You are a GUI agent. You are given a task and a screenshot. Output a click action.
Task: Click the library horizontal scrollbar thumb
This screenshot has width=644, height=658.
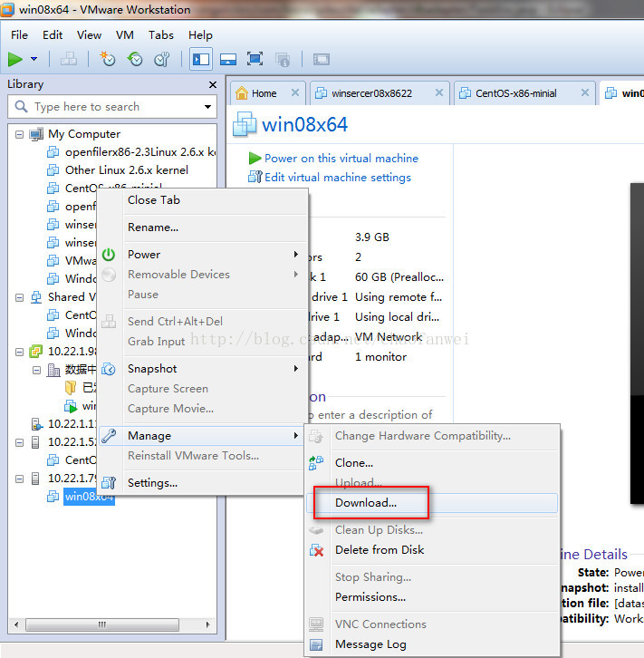click(102, 624)
